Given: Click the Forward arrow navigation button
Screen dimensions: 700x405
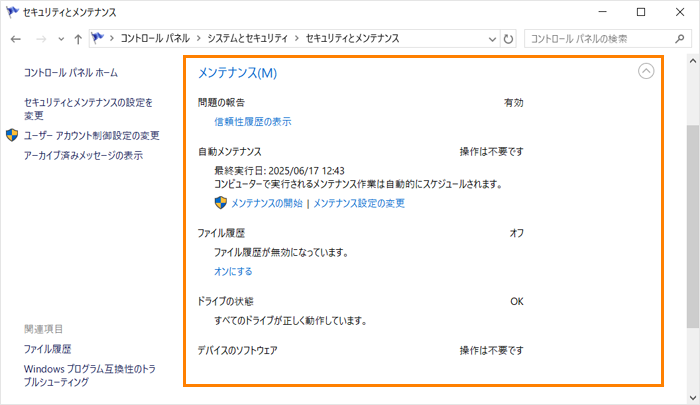Looking at the screenshot, I should click(41, 39).
